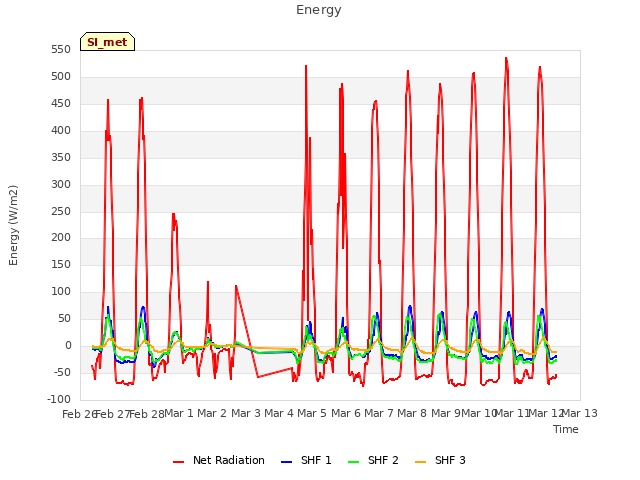The image size is (640, 480).
Task: Click the 450 y-axis label
Action: [x=61, y=104]
